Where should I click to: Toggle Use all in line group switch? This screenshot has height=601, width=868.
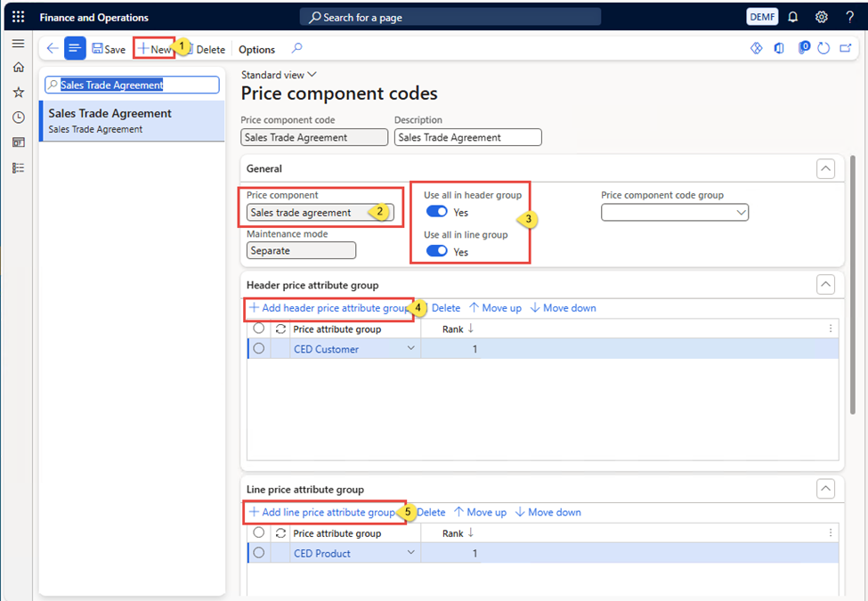coord(437,251)
